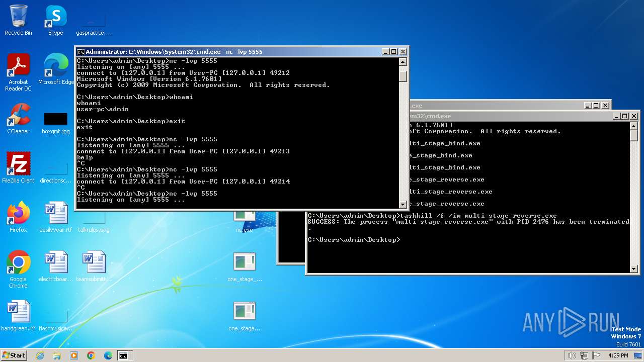This screenshot has width=644, height=362.
Task: Select the Firefox desktop shortcut
Action: coord(18,217)
